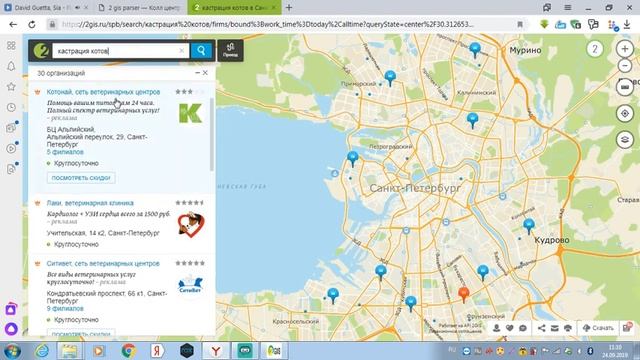Click green down-arrow extension icon

point(544,24)
